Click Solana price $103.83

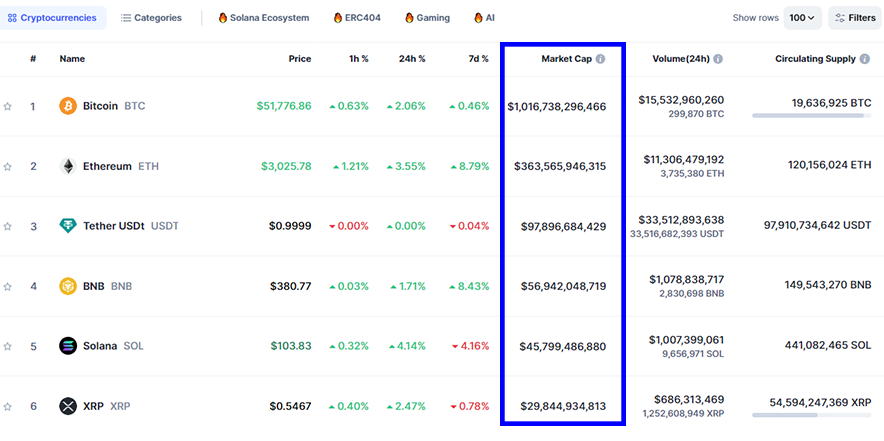point(291,346)
